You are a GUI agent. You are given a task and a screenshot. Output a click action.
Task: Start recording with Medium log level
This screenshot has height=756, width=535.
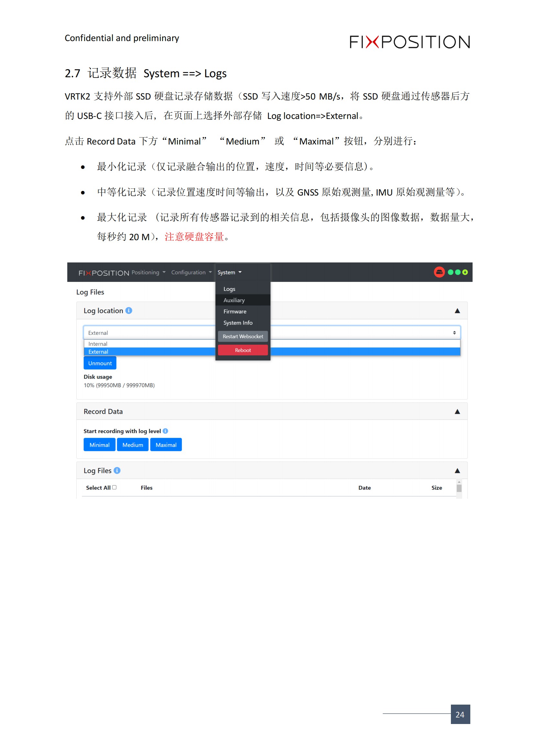133,444
